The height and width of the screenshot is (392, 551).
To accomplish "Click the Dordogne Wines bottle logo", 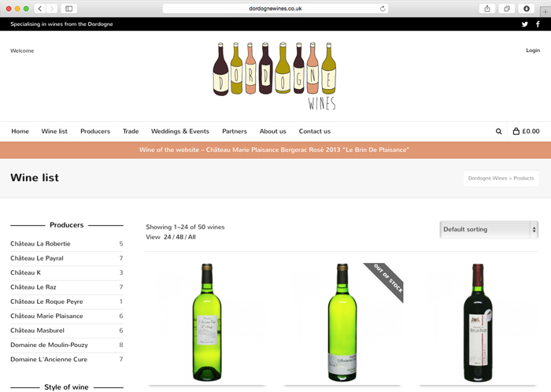I will [x=275, y=76].
